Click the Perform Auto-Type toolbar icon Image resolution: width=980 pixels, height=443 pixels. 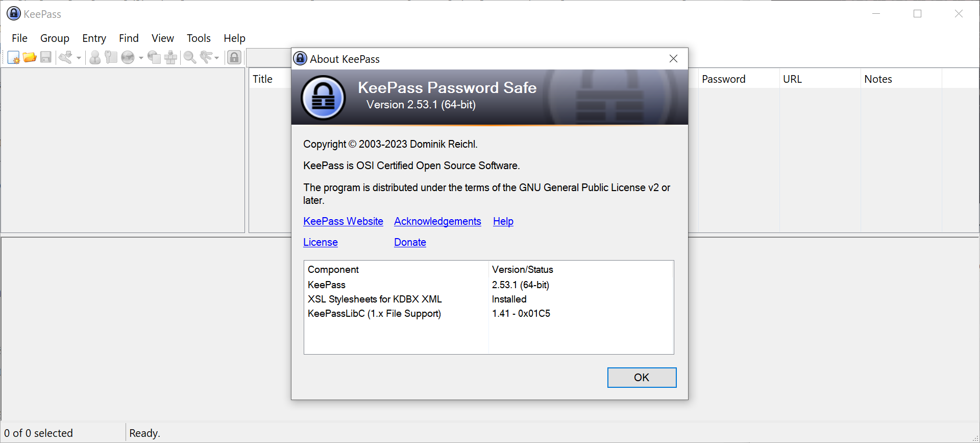pyautogui.click(x=170, y=57)
